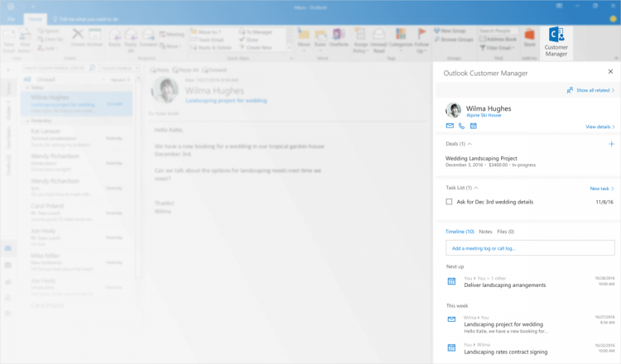Open the Customer Manager add-in button
Screen dimensions: 621x364
[x=556, y=43]
